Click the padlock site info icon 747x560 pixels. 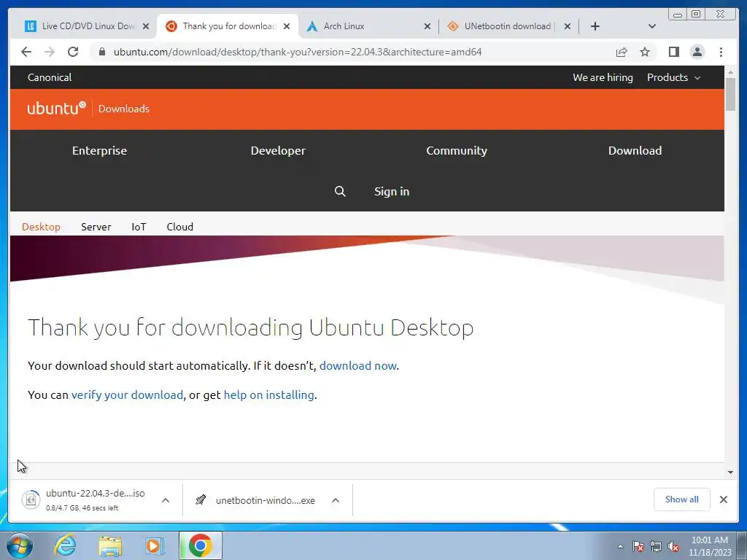point(102,52)
